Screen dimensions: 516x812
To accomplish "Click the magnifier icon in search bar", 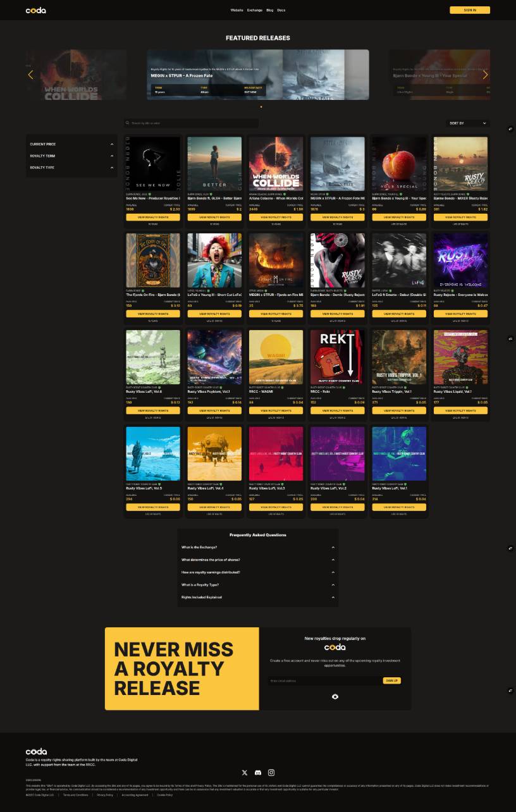I will pos(128,123).
